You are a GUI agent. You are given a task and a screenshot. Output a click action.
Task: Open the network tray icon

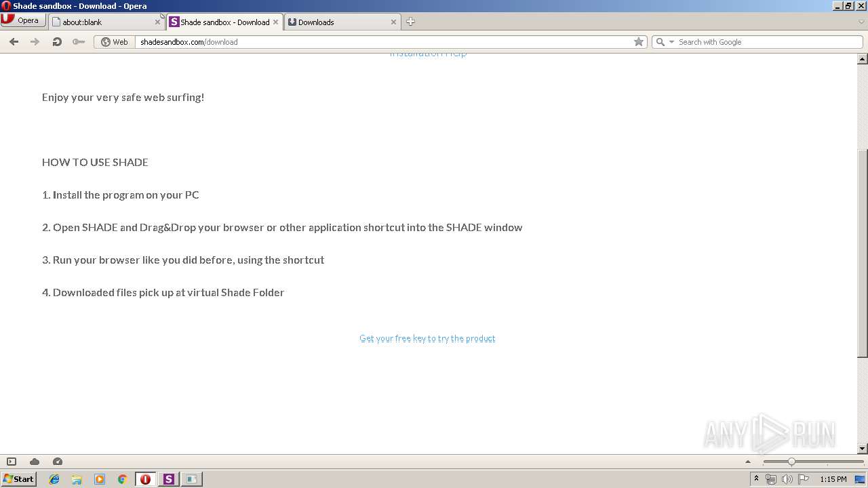click(x=771, y=479)
